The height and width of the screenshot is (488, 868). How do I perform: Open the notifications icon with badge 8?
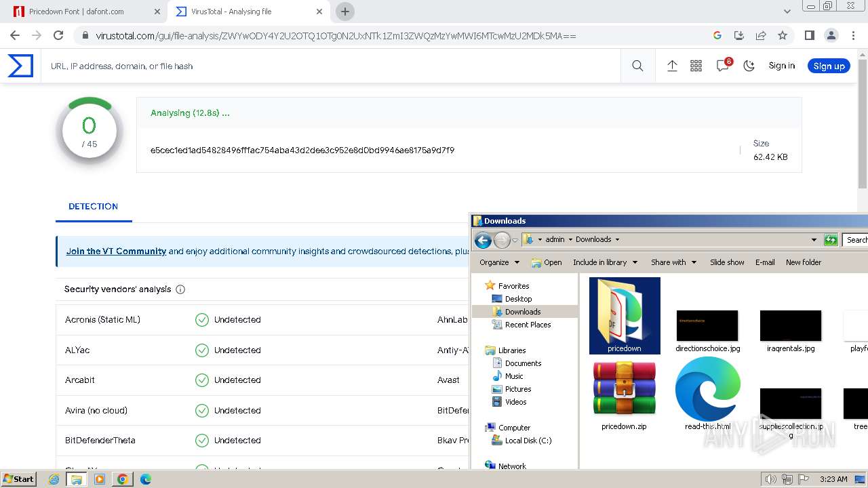click(724, 65)
